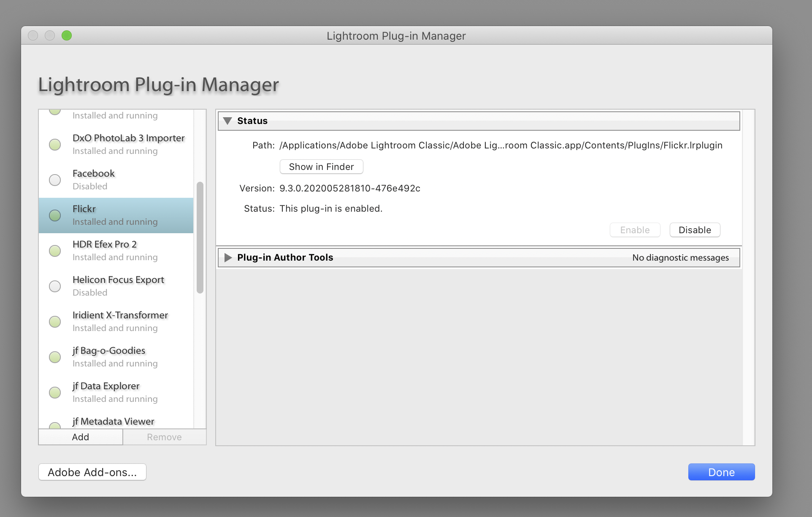812x517 pixels.
Task: Toggle the Helicon Focus Export status indicator
Action: click(x=55, y=286)
